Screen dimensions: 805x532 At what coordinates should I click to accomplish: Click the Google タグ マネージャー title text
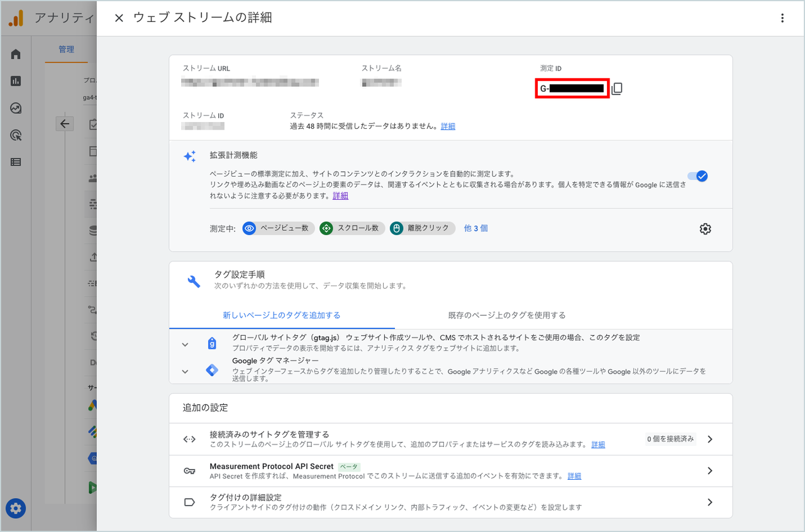(275, 361)
